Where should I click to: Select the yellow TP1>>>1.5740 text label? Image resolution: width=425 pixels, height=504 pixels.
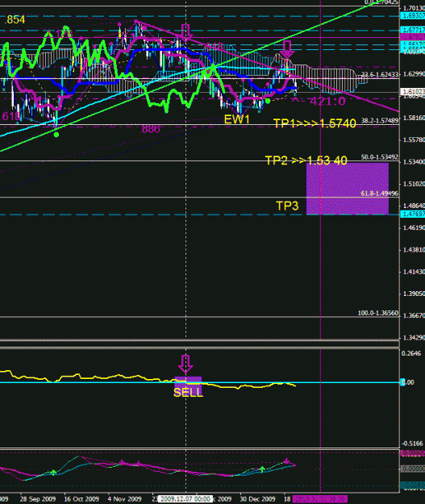click(315, 123)
